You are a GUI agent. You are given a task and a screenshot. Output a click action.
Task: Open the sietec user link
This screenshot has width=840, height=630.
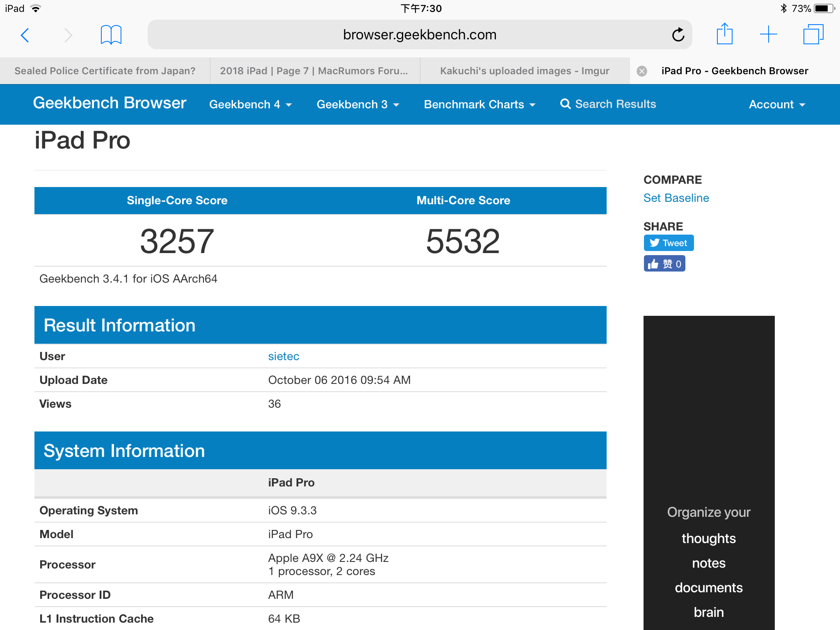(x=283, y=356)
